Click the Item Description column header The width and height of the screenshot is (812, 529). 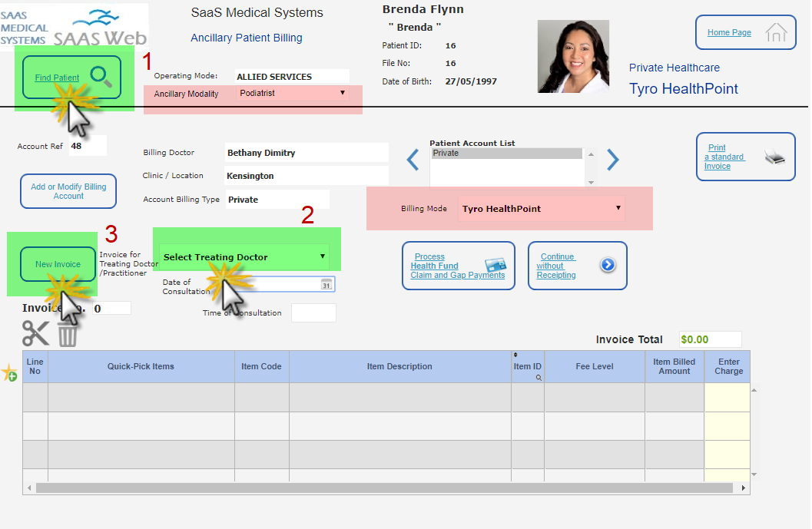(x=399, y=366)
